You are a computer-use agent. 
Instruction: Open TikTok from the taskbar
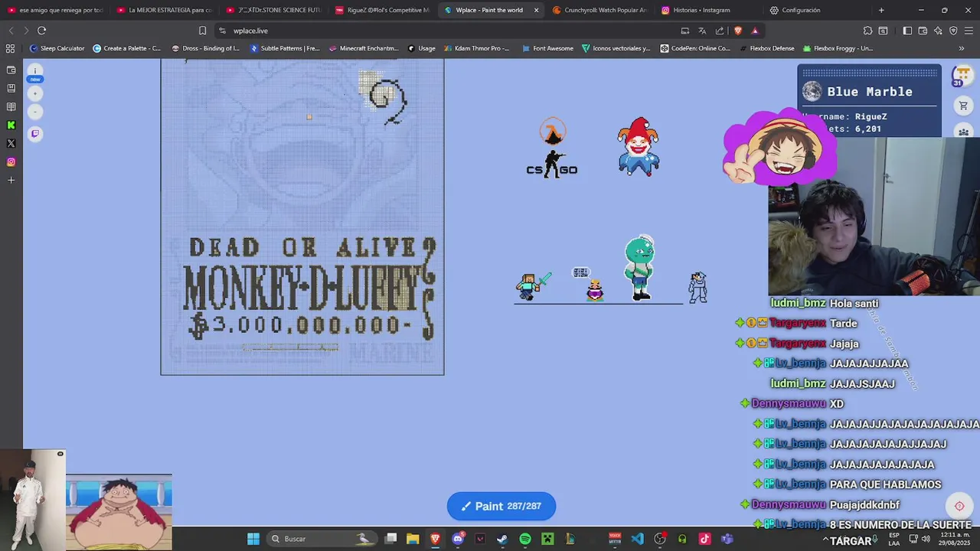click(704, 539)
